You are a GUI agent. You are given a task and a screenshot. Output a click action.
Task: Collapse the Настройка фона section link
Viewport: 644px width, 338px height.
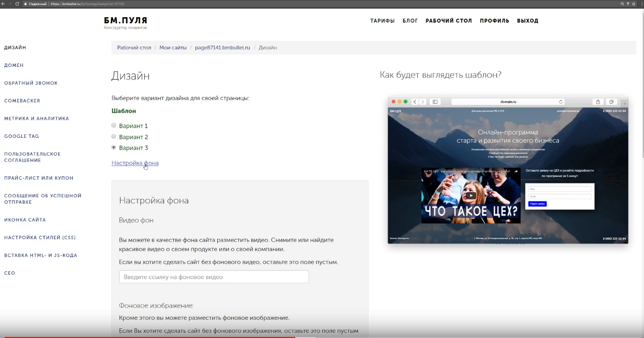[x=135, y=163]
